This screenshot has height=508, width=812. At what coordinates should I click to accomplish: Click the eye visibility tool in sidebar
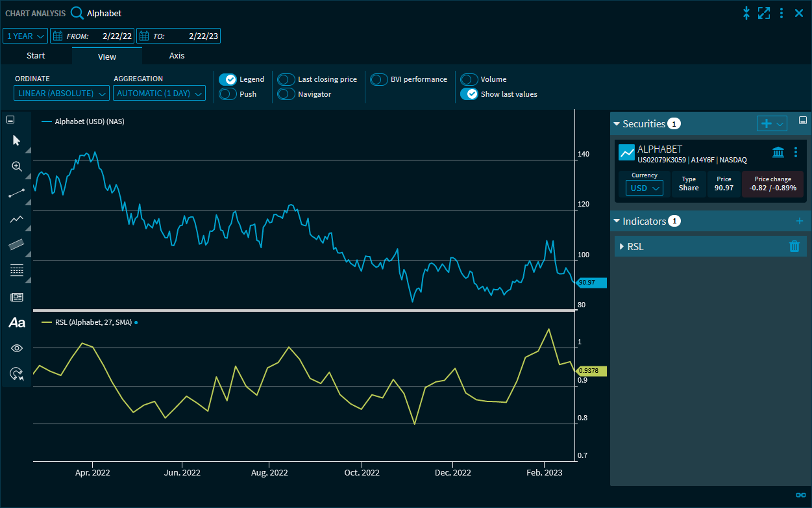(x=17, y=348)
